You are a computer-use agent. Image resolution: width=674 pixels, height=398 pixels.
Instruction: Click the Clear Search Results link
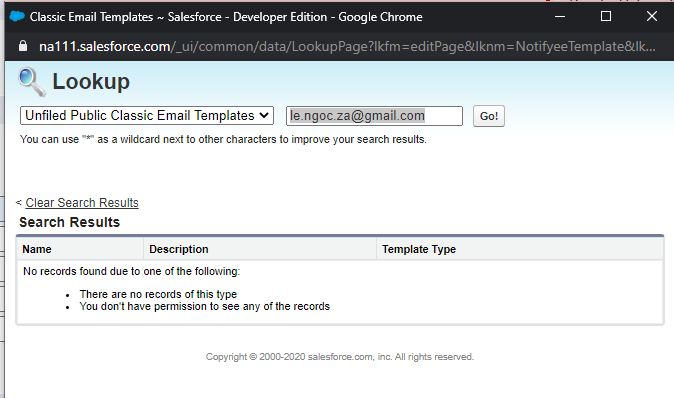(82, 202)
